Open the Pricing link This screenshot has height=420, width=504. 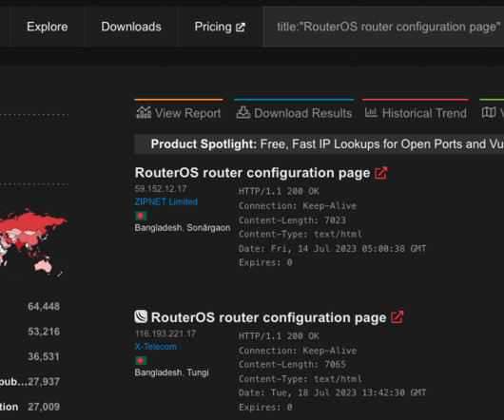220,27
